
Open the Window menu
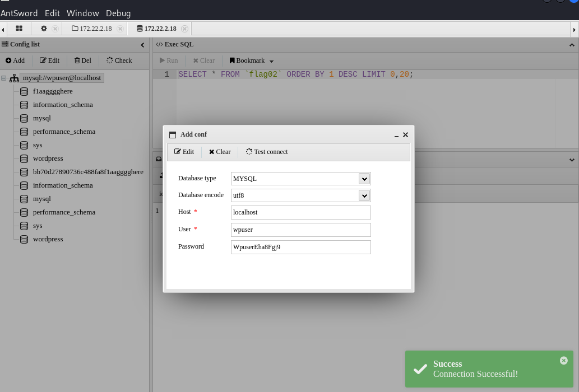(x=83, y=13)
